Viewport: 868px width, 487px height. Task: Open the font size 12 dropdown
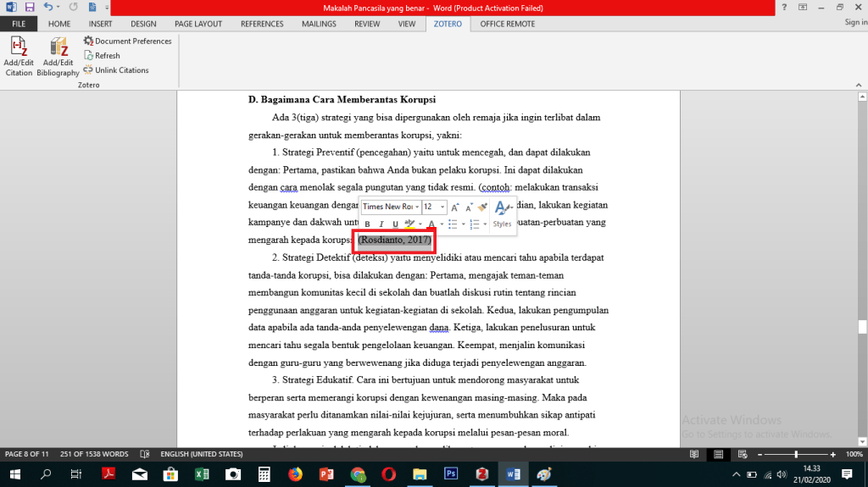coord(442,208)
